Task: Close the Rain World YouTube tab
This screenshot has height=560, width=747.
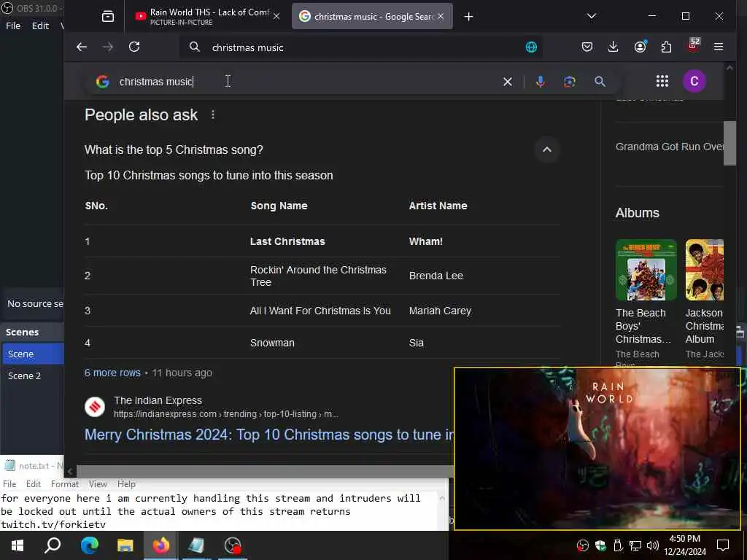Action: (x=276, y=16)
